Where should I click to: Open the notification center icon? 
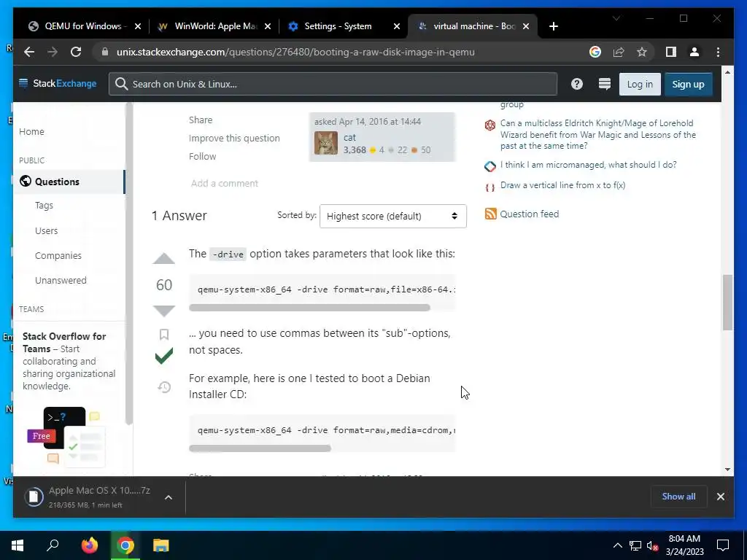click(x=723, y=545)
